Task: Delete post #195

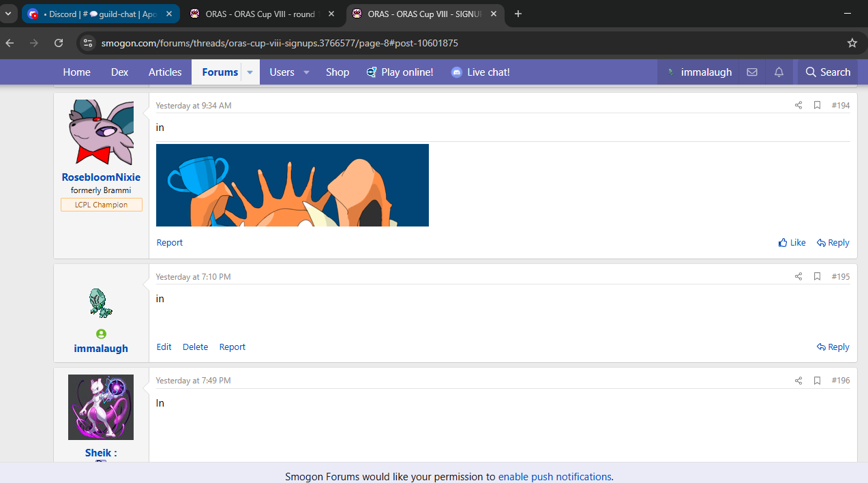Action: point(195,347)
